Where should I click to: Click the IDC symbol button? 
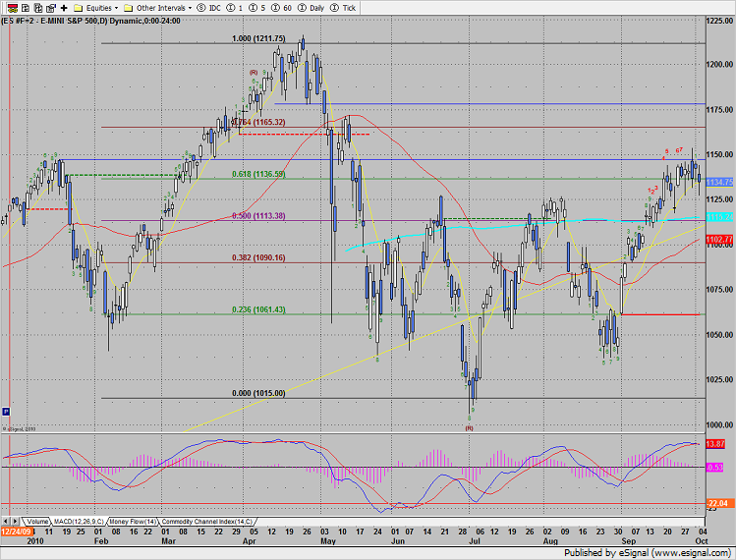[x=209, y=8]
